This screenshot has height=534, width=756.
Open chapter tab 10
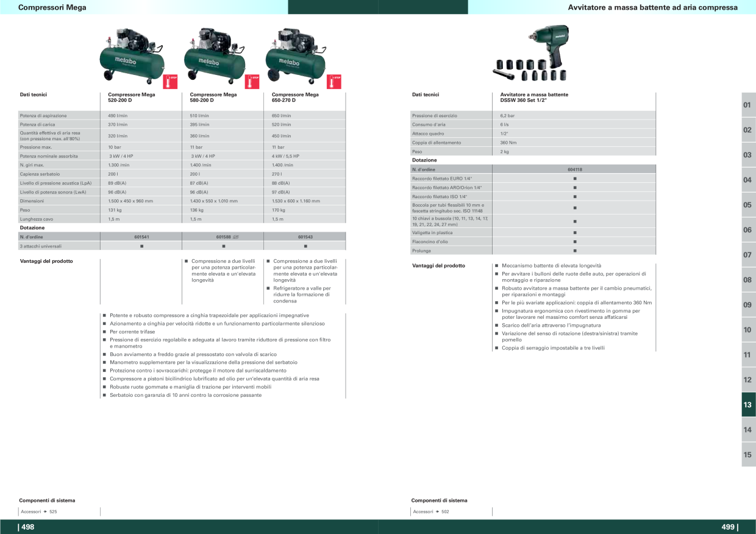[748, 330]
